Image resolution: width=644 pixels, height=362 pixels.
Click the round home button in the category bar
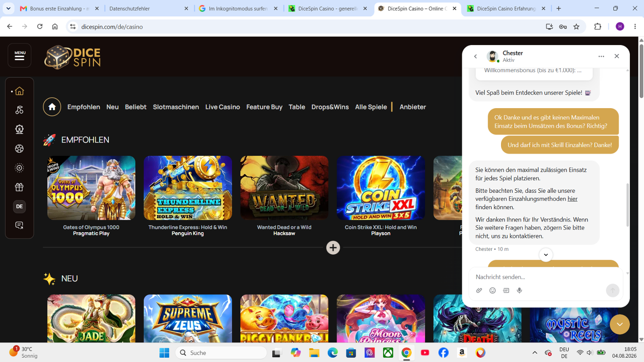(52, 107)
